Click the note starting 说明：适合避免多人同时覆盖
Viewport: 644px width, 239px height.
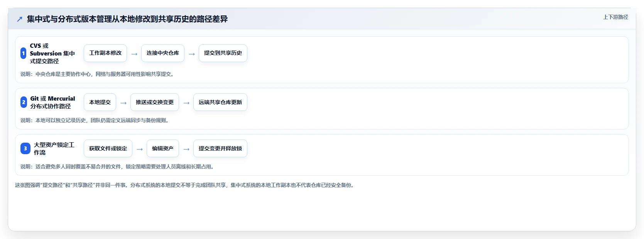pyautogui.click(x=118, y=167)
